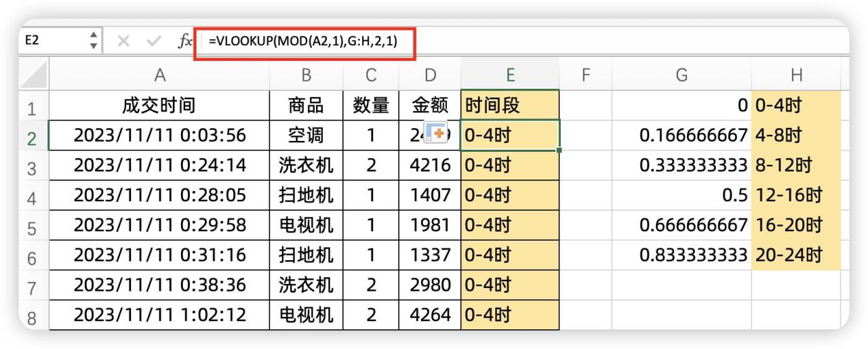The height and width of the screenshot is (349, 868).
Task: Click 洗衣机 cell in row 7
Action: coord(307,286)
